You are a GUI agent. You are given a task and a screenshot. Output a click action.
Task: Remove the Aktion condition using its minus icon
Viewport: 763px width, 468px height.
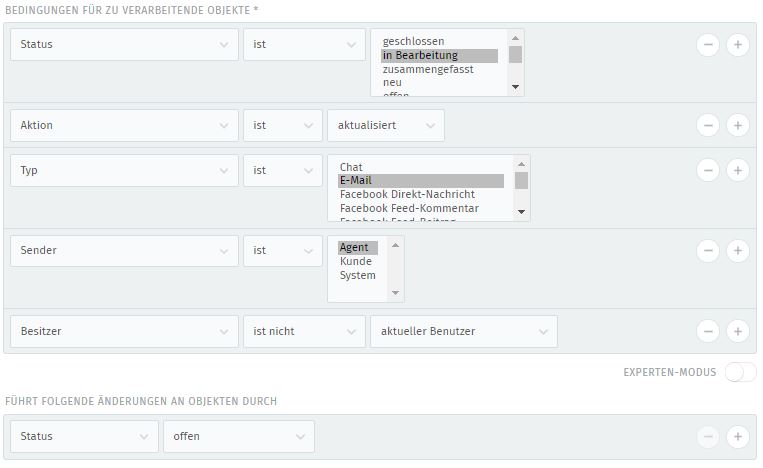point(708,126)
